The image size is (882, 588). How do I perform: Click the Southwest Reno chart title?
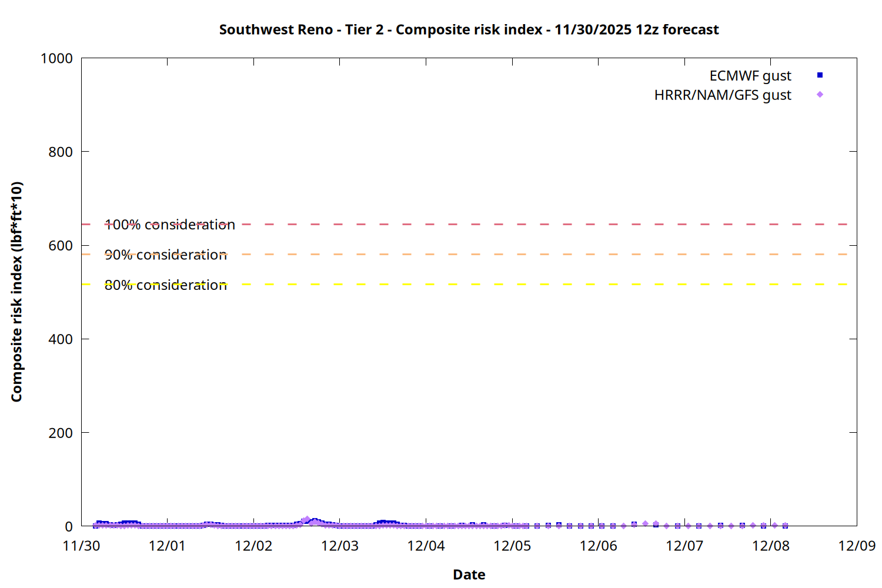point(469,29)
